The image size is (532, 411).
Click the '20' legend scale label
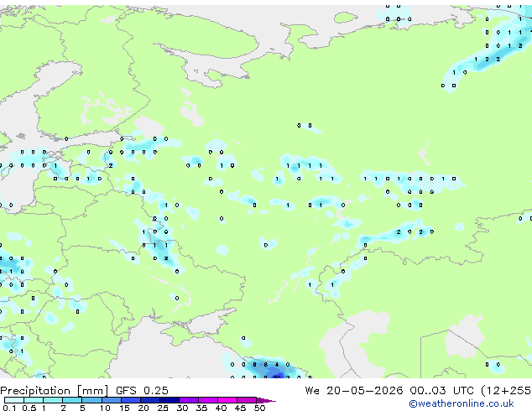[x=143, y=408]
